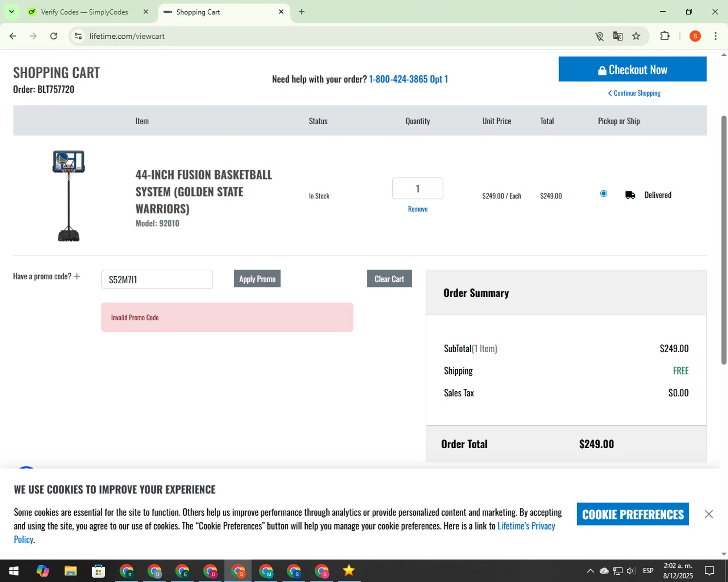Click the promo code field S52M7I1
Viewport: 728px width, 582px height.
(157, 279)
